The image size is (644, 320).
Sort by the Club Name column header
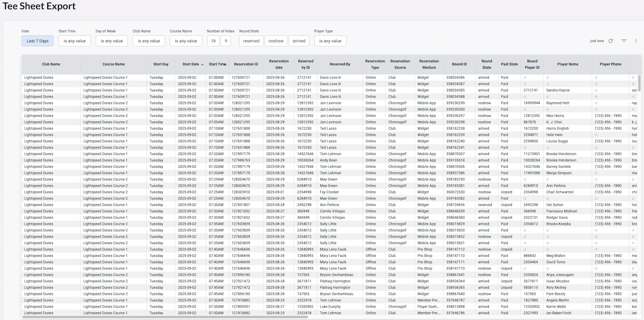(51, 64)
